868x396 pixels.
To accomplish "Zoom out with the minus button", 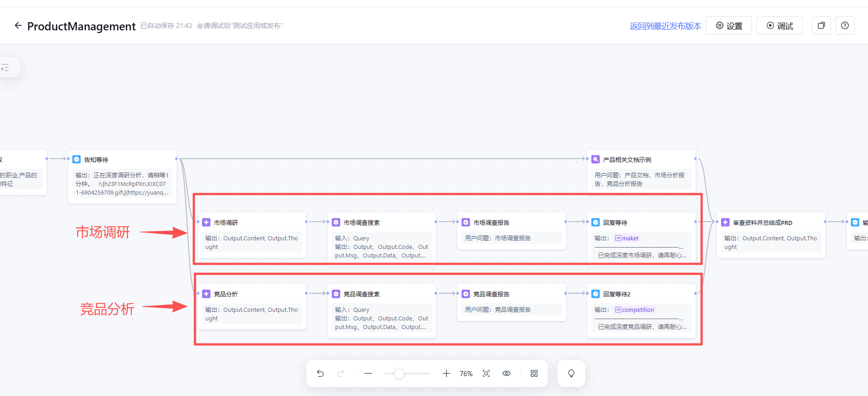I will pos(368,373).
